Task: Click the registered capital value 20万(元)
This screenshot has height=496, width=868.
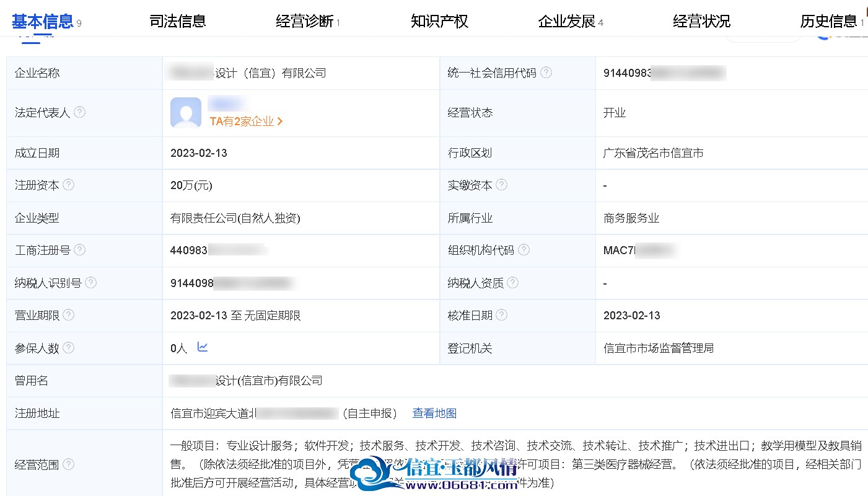Action: pyautogui.click(x=191, y=185)
